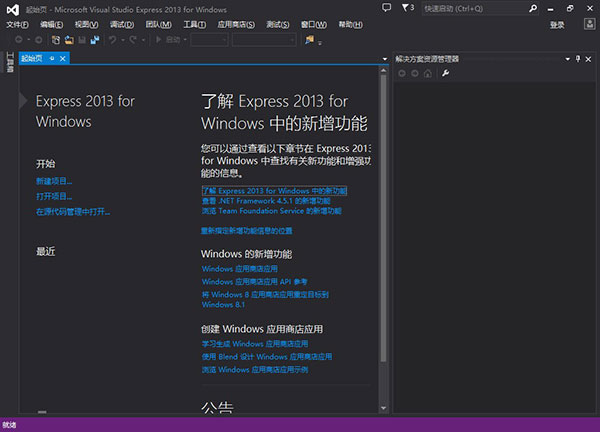This screenshot has width=600, height=432.
Task: Click the start page scroll down arrow
Action: pos(383,408)
